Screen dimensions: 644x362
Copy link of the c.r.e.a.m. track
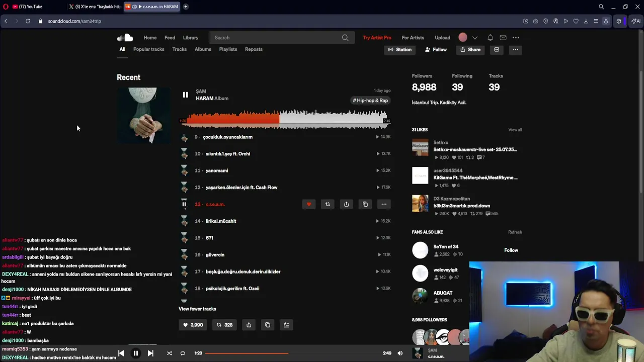[365, 204]
